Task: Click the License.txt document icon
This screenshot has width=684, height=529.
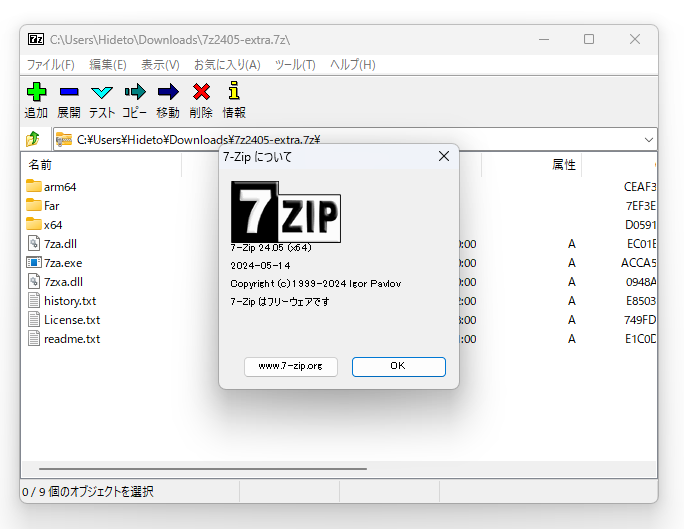Action: point(34,319)
